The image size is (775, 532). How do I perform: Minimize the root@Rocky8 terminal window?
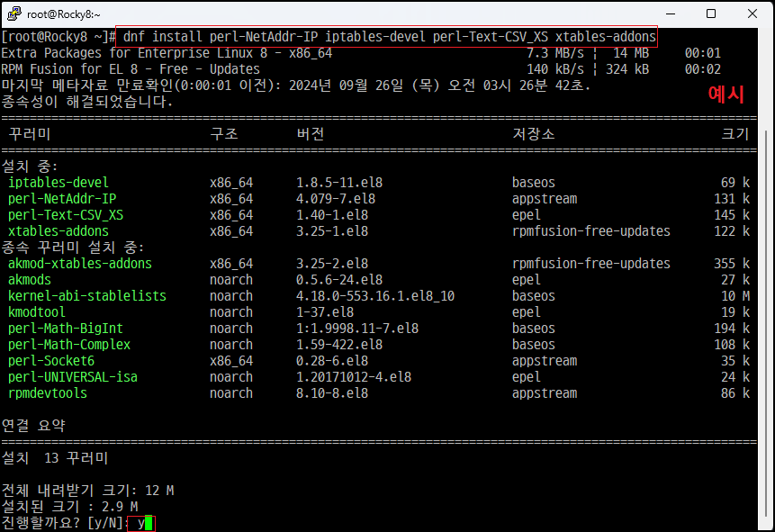(671, 14)
